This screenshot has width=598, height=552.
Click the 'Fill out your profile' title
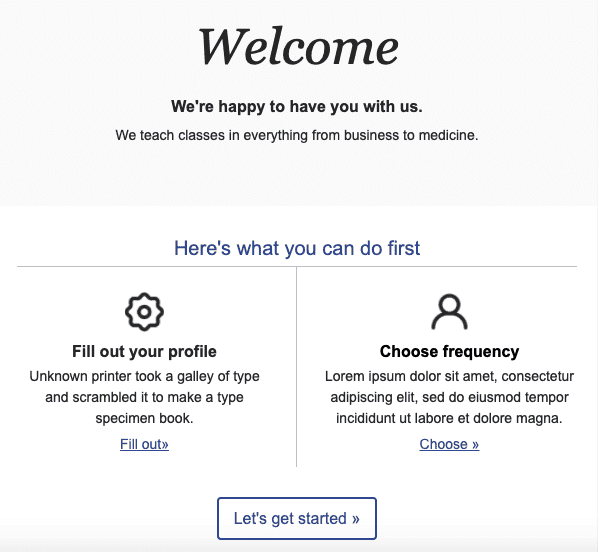tap(144, 351)
